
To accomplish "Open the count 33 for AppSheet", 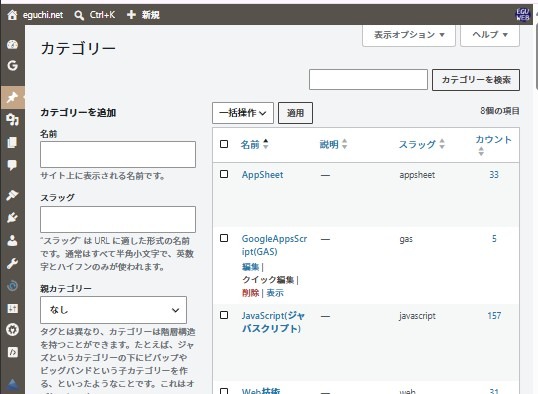I will (494, 175).
